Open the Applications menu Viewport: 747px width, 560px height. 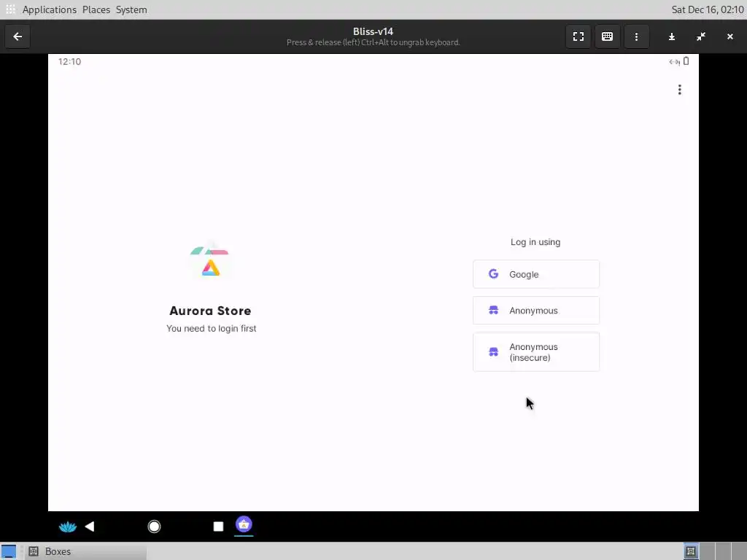pyautogui.click(x=49, y=9)
